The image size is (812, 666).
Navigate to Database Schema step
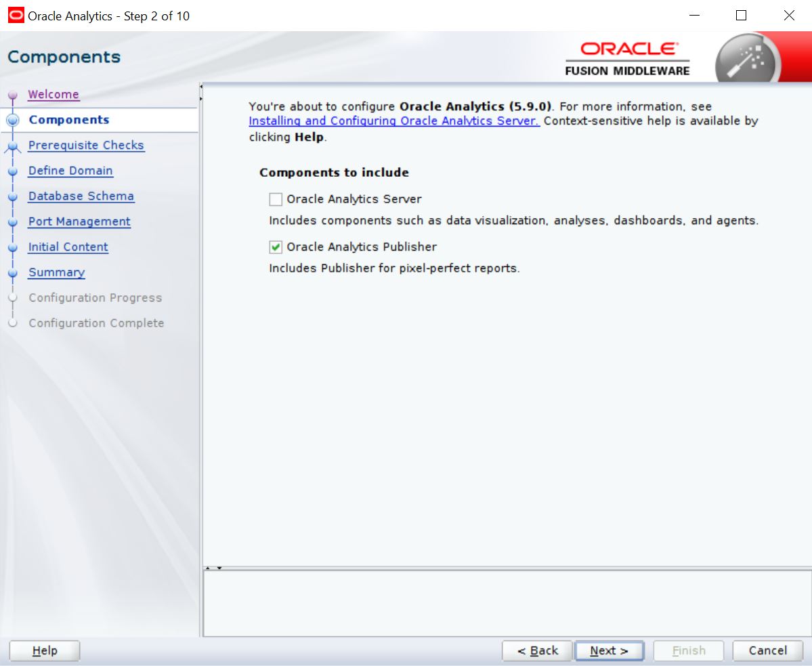[81, 196]
